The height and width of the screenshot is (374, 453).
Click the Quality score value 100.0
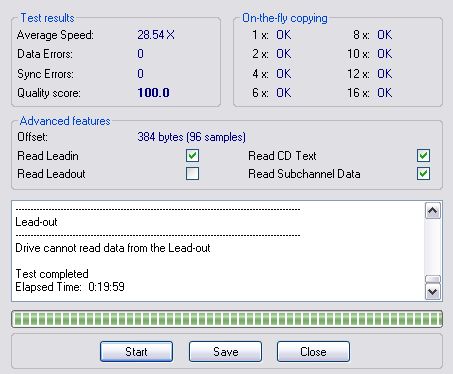[153, 93]
